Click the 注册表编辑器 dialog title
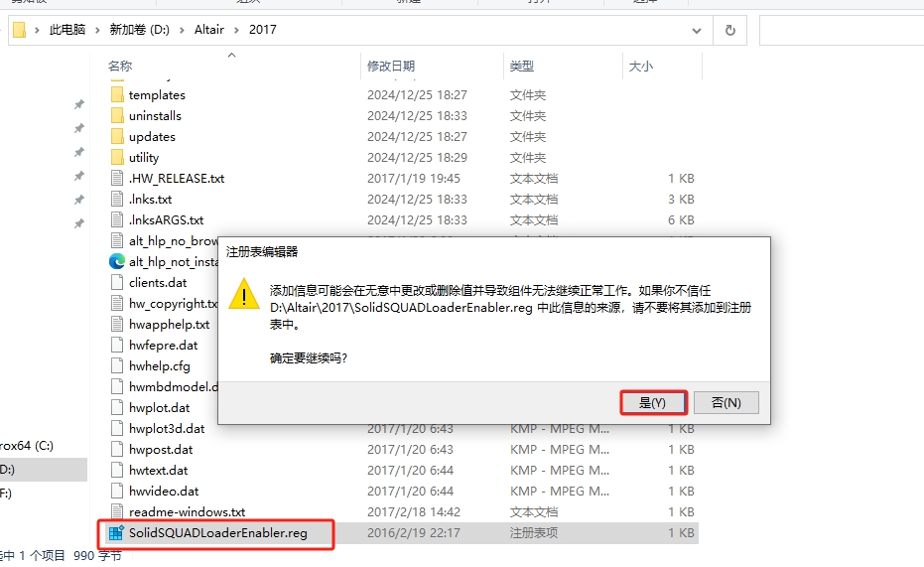924x567 pixels. (x=262, y=251)
